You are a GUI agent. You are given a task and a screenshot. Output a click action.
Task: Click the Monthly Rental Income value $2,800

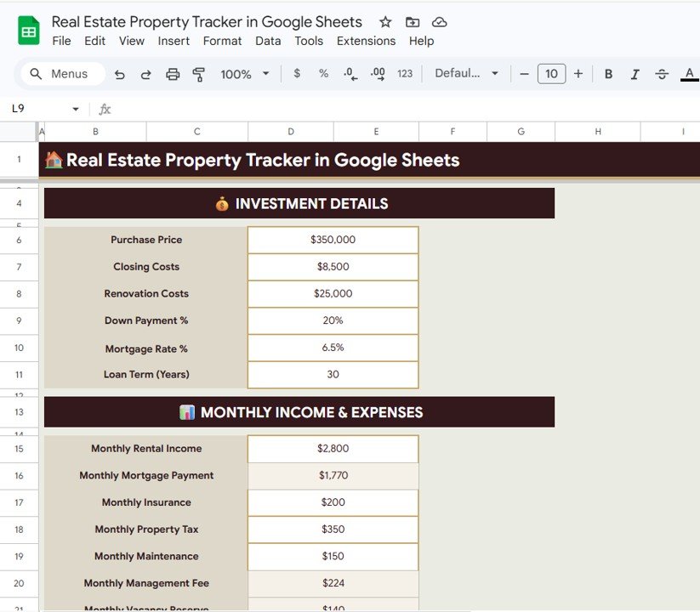click(x=333, y=449)
